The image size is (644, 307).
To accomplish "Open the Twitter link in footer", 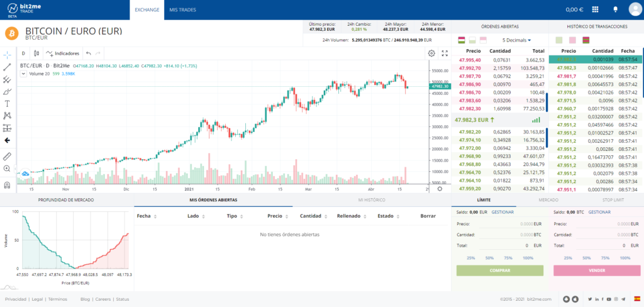I will click(590, 299).
